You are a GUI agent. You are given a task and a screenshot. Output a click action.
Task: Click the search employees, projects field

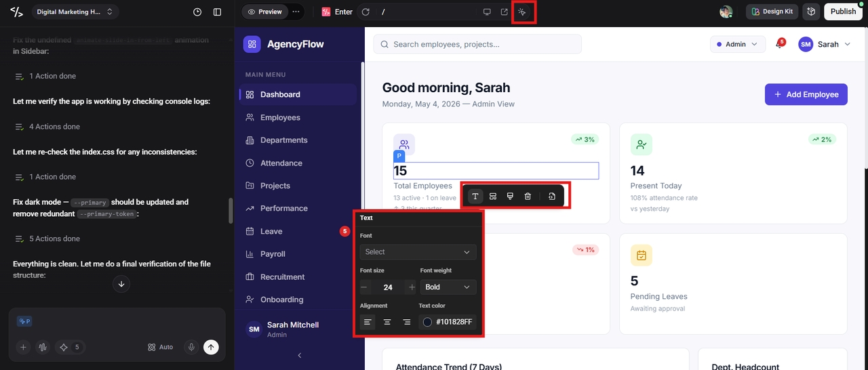pyautogui.click(x=477, y=44)
